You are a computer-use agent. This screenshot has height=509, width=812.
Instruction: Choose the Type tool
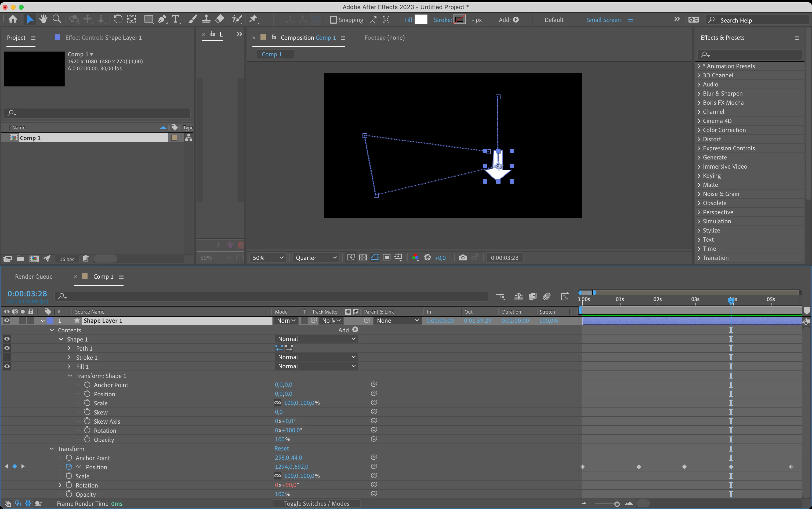[x=175, y=19]
